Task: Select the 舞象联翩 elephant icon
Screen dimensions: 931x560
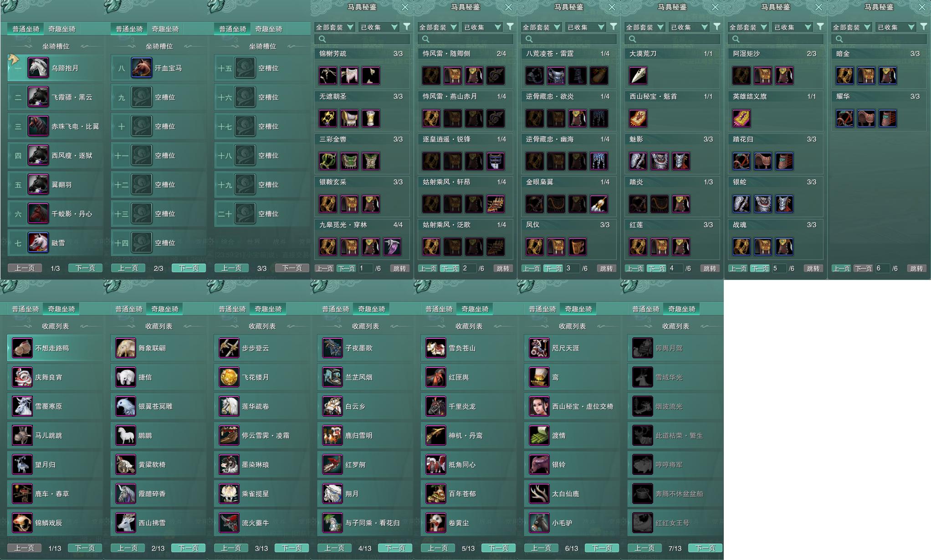Action: coord(125,348)
